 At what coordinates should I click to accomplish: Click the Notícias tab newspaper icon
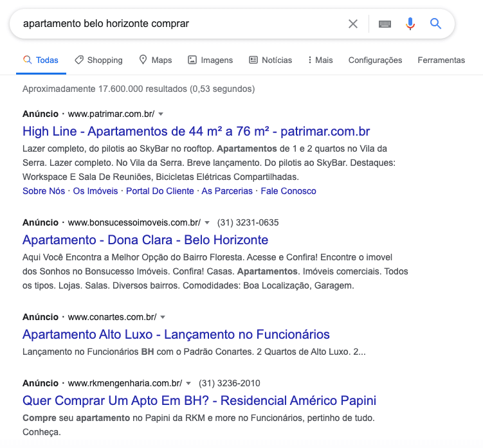tap(253, 60)
